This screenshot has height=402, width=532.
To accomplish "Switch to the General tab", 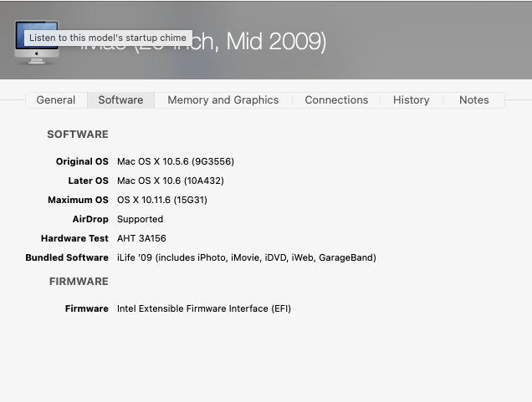I will point(56,100).
